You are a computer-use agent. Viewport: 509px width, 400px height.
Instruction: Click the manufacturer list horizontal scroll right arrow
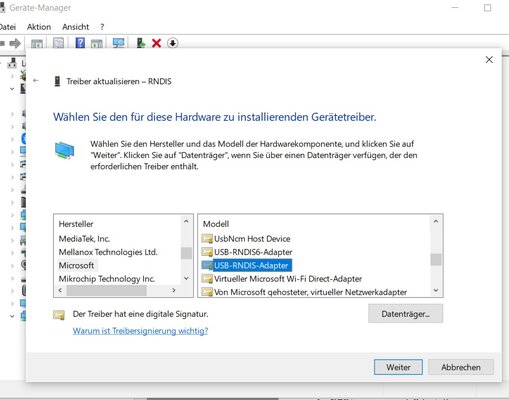[174, 290]
